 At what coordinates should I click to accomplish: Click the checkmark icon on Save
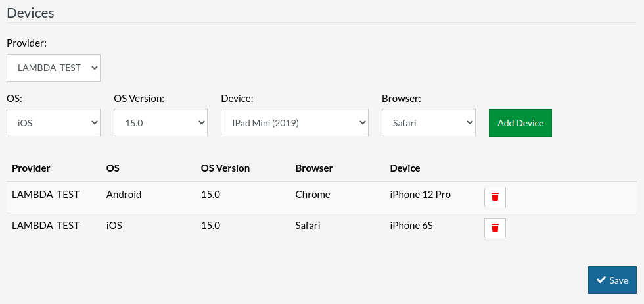(601, 280)
